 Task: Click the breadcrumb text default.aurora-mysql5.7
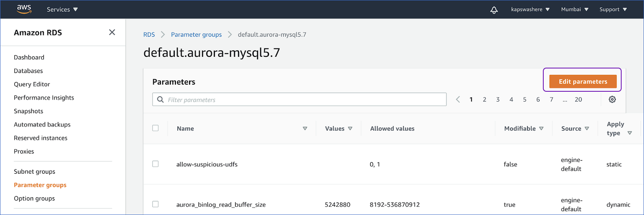(x=272, y=34)
